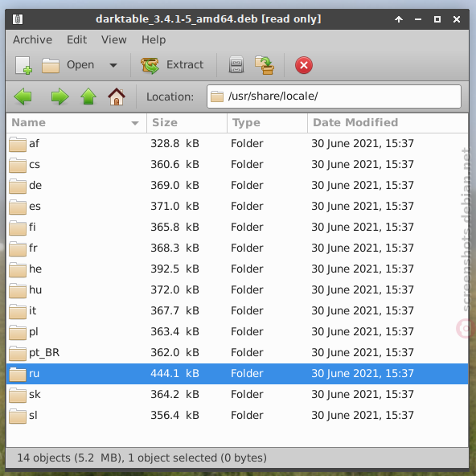
Task: Select the pt_BR folder row
Action: point(237,353)
